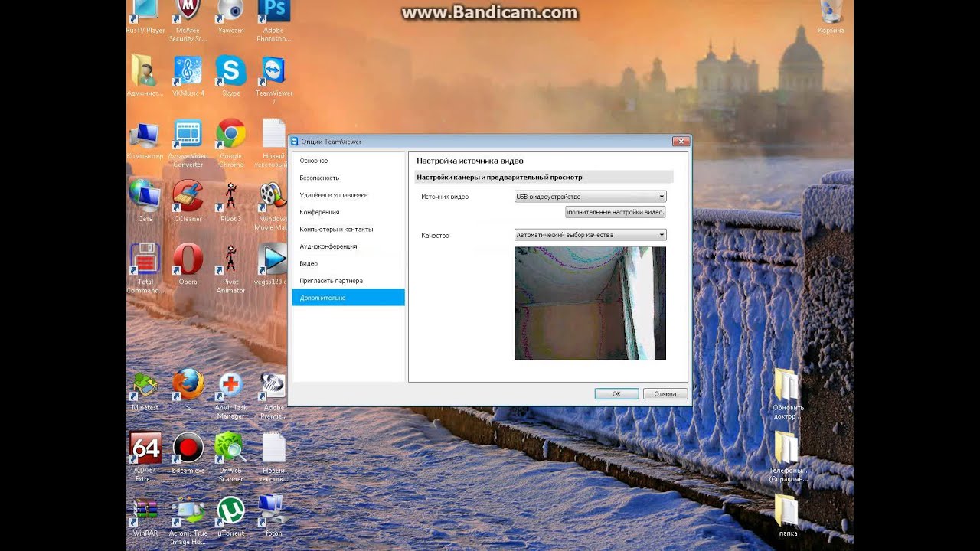
Task: Open the Firefox desktop shortcut
Action: click(x=188, y=389)
